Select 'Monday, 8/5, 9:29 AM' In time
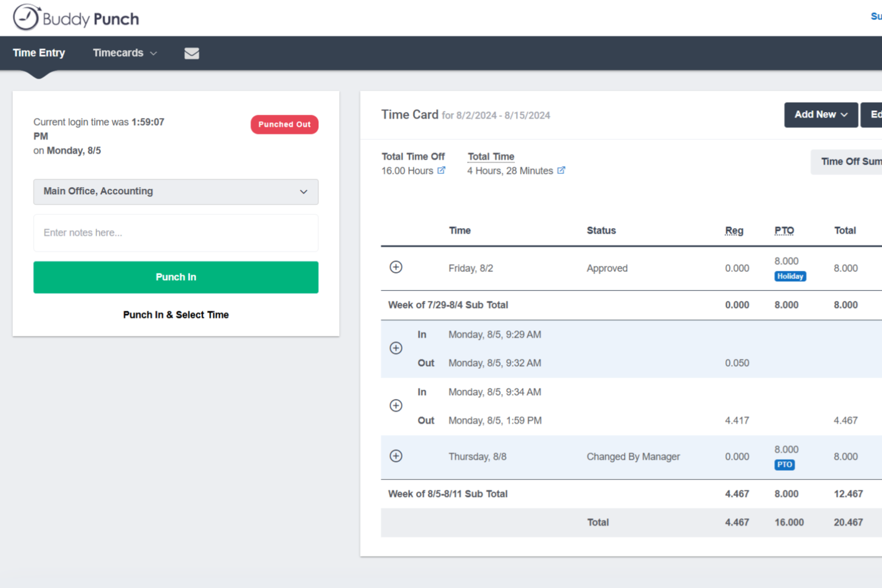 click(x=495, y=335)
